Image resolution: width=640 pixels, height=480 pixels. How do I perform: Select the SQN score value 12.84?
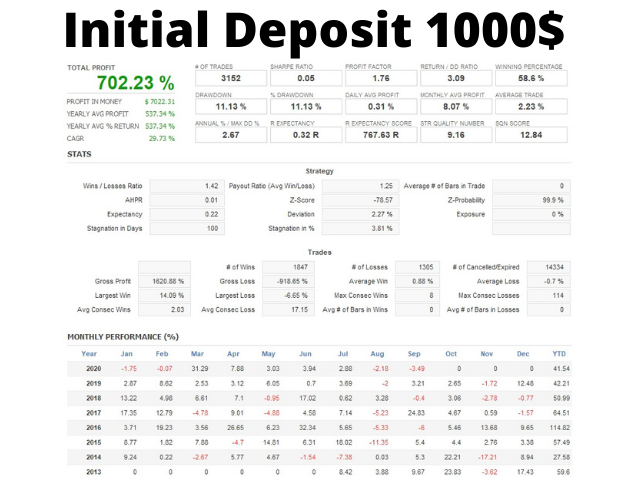pyautogui.click(x=531, y=135)
